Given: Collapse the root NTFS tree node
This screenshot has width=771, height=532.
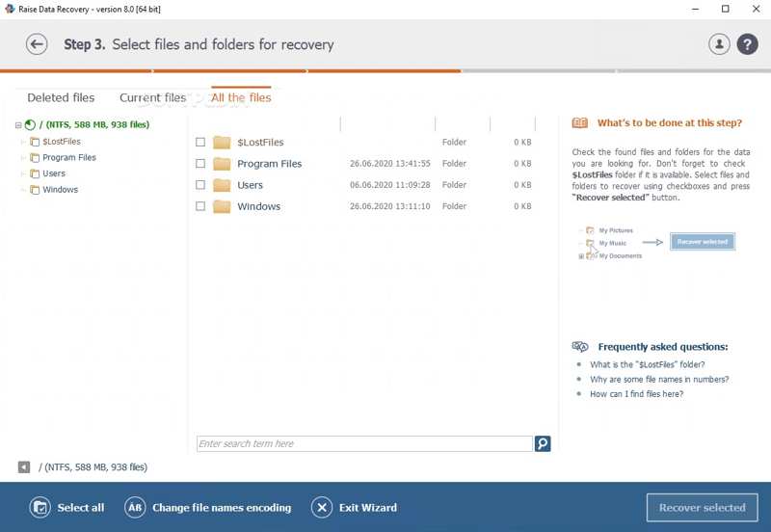Looking at the screenshot, I should (18, 125).
